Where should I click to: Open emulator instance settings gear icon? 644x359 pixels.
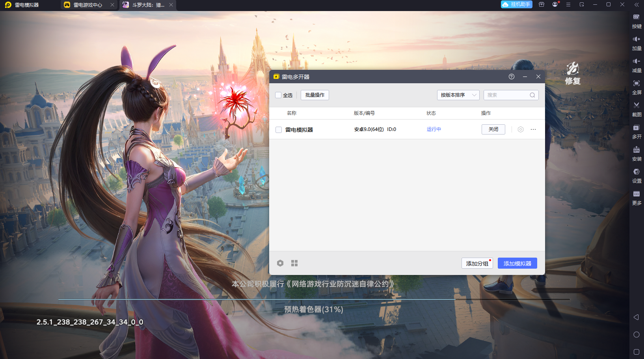click(521, 129)
